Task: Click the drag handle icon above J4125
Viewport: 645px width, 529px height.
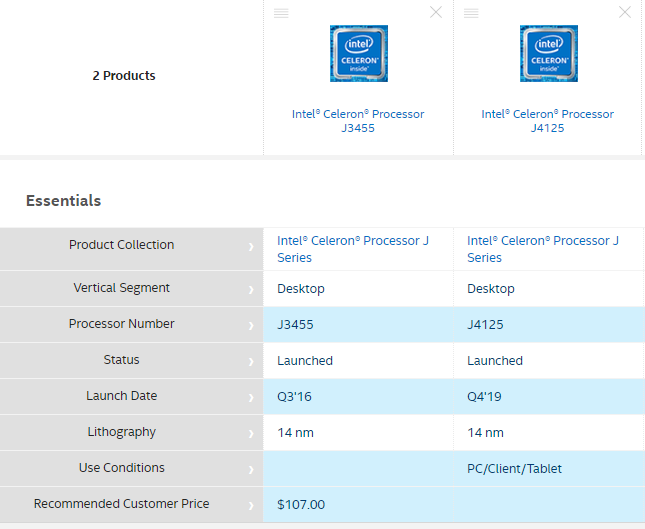Action: [471, 13]
